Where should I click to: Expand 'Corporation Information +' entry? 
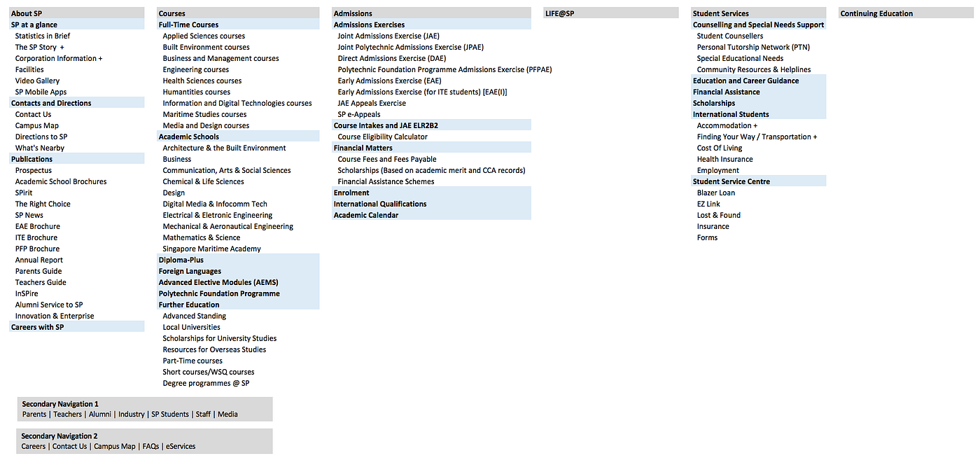click(x=59, y=58)
